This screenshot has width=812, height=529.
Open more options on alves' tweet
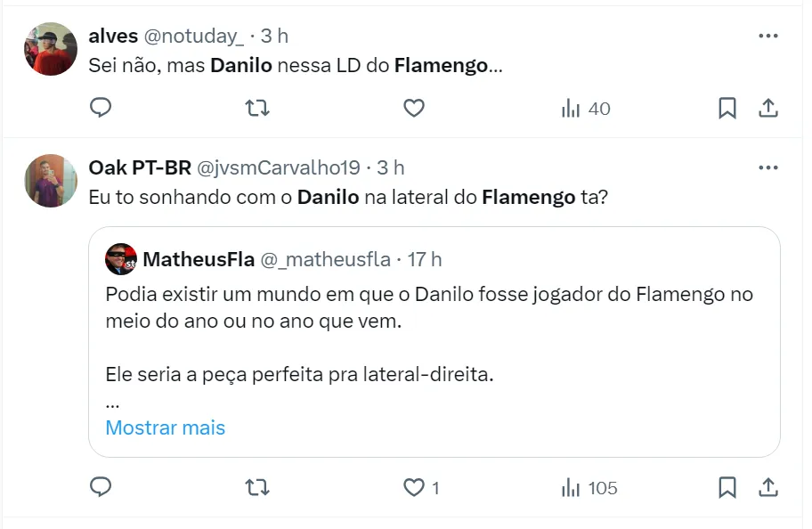[767, 37]
